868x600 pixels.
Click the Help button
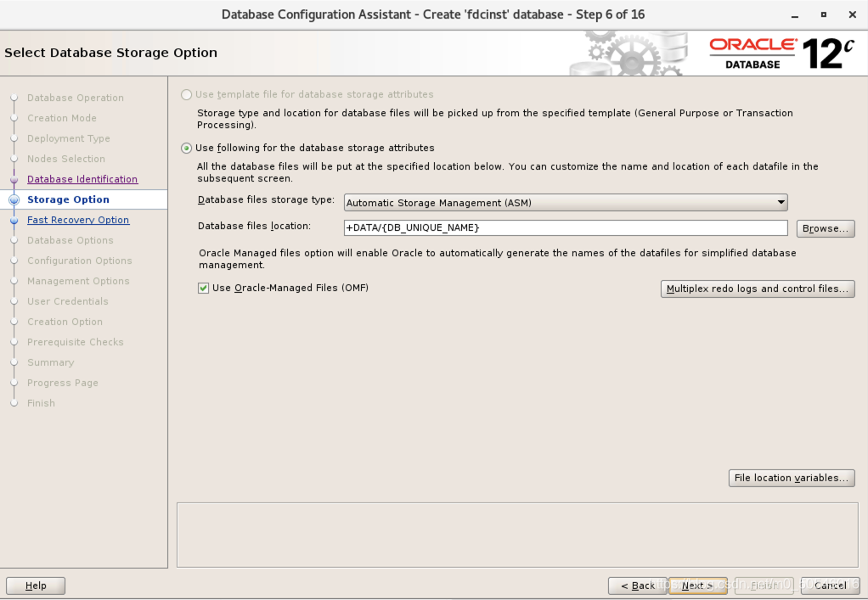click(x=36, y=586)
